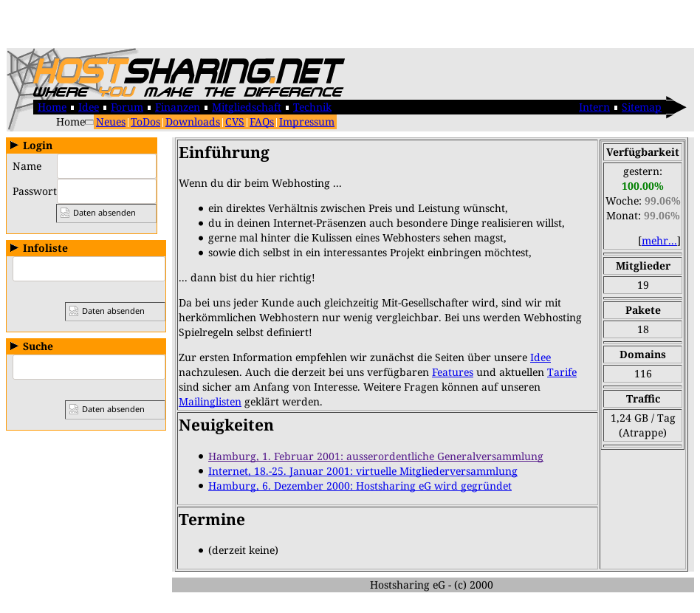Click the Einführung heading

click(224, 153)
